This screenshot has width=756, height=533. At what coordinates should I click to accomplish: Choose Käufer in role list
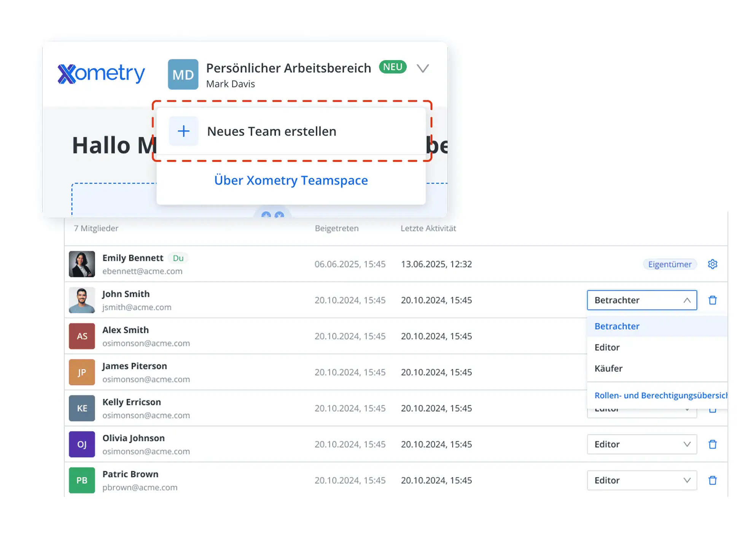[x=657, y=369]
